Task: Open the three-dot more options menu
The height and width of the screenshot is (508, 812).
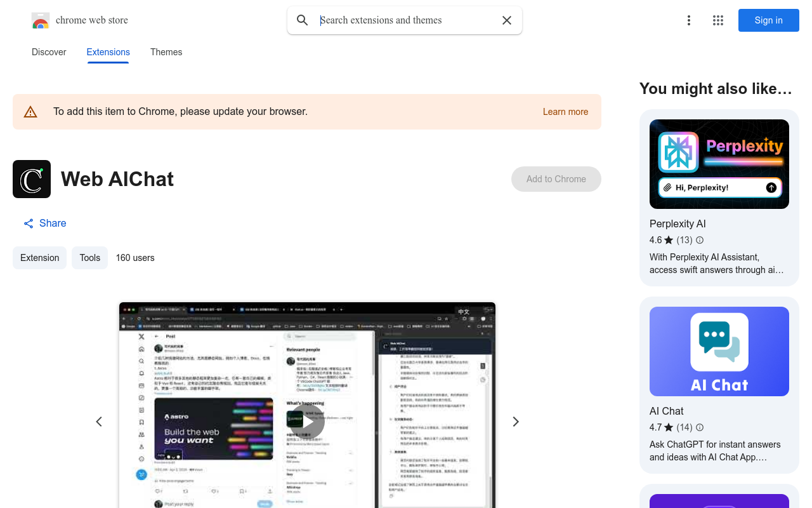Action: coord(689,20)
